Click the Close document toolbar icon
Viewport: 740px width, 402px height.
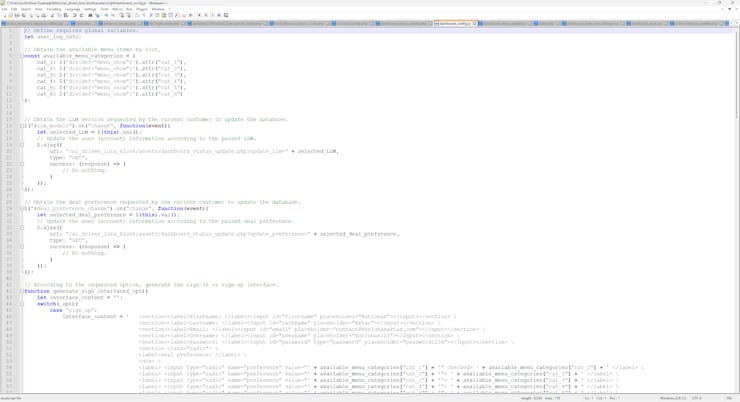coord(31,15)
